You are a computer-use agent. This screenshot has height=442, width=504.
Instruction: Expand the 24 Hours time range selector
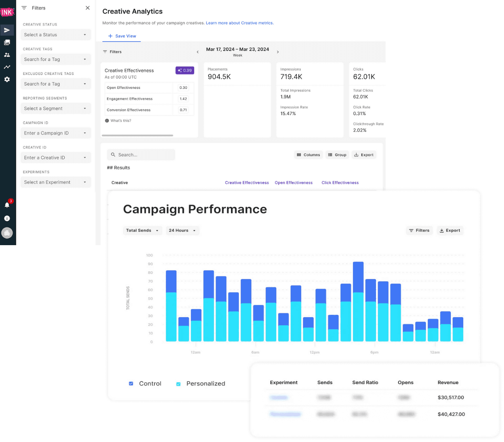pos(182,230)
